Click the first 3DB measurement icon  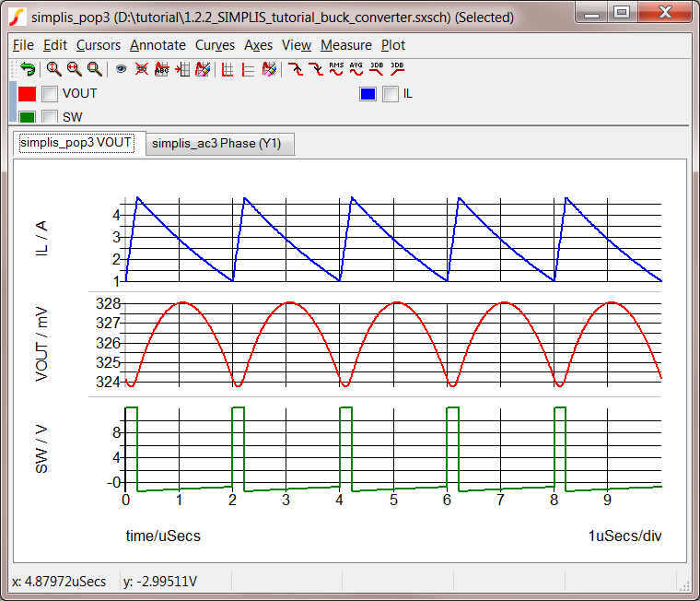click(x=377, y=69)
